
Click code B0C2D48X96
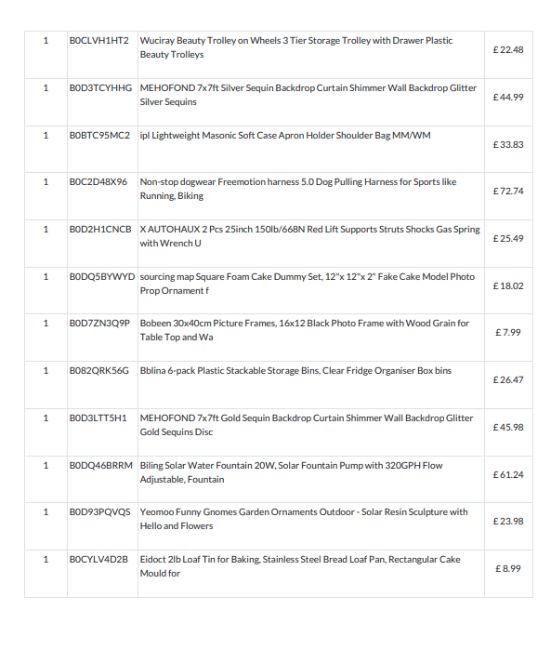coord(98,182)
